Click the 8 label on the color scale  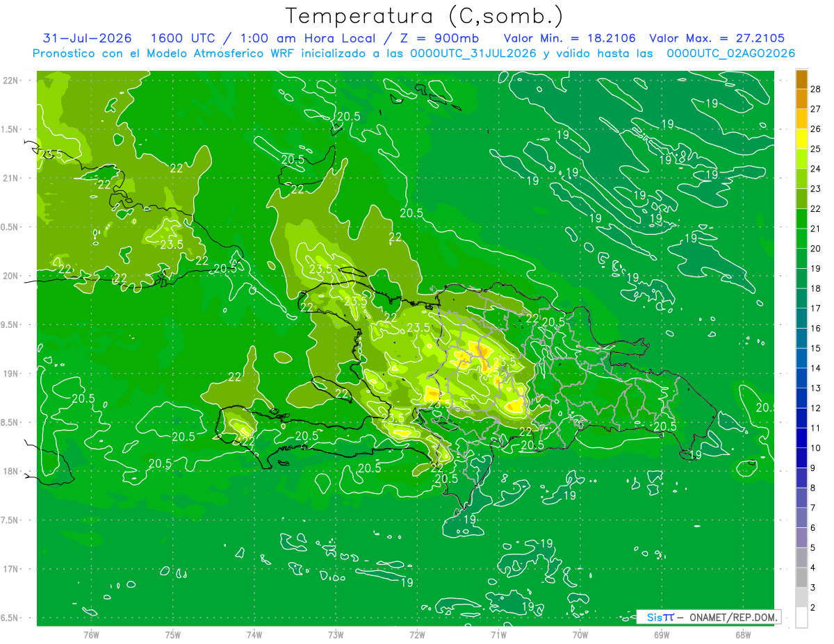pyautogui.click(x=814, y=488)
